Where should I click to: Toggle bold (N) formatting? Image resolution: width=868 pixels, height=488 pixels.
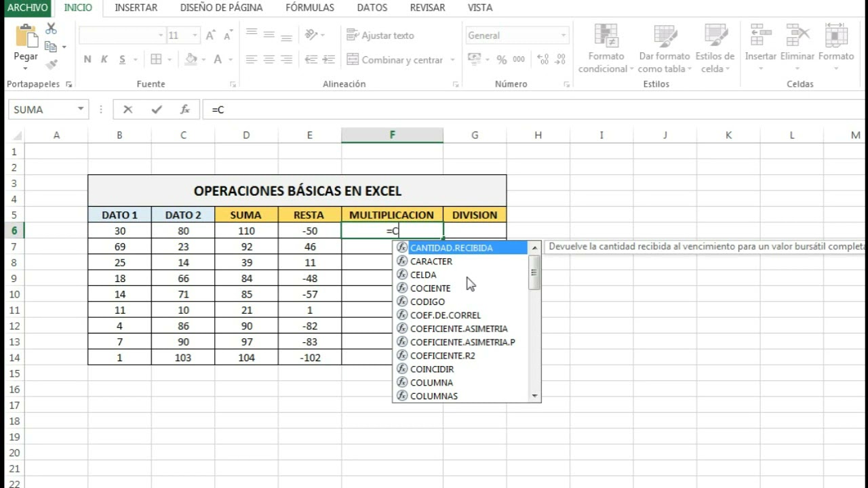pyautogui.click(x=87, y=60)
